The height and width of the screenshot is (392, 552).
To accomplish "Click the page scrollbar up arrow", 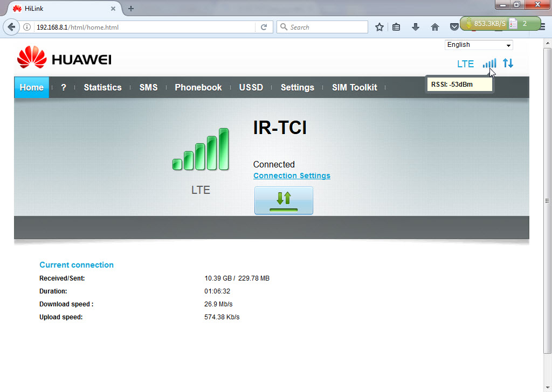I will pos(548,43).
